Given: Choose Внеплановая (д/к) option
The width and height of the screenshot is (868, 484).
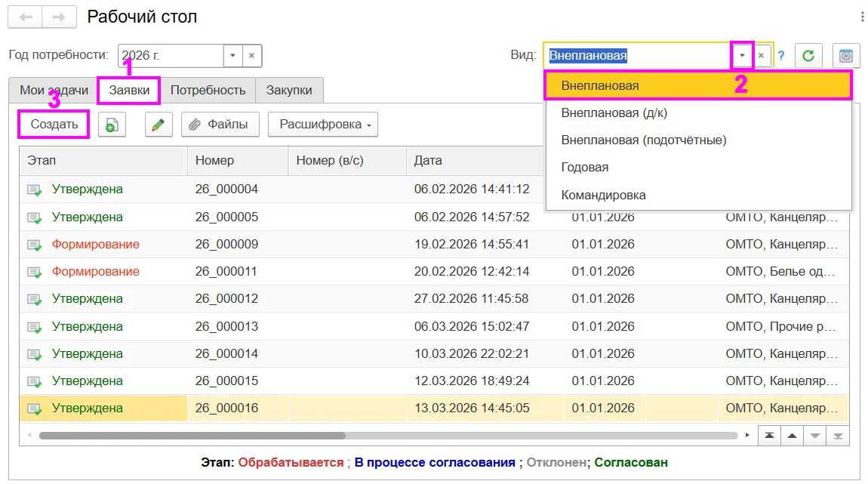Looking at the screenshot, I should point(699,113).
